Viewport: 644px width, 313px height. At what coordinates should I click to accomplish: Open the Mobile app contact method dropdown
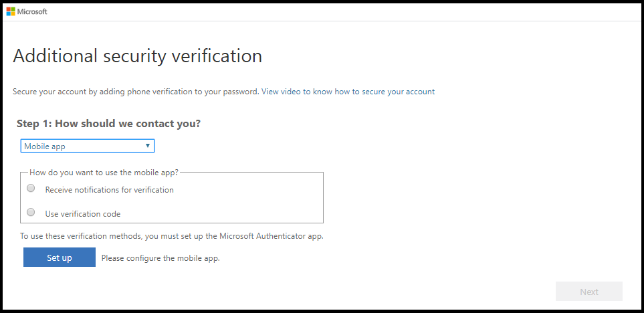click(x=88, y=146)
